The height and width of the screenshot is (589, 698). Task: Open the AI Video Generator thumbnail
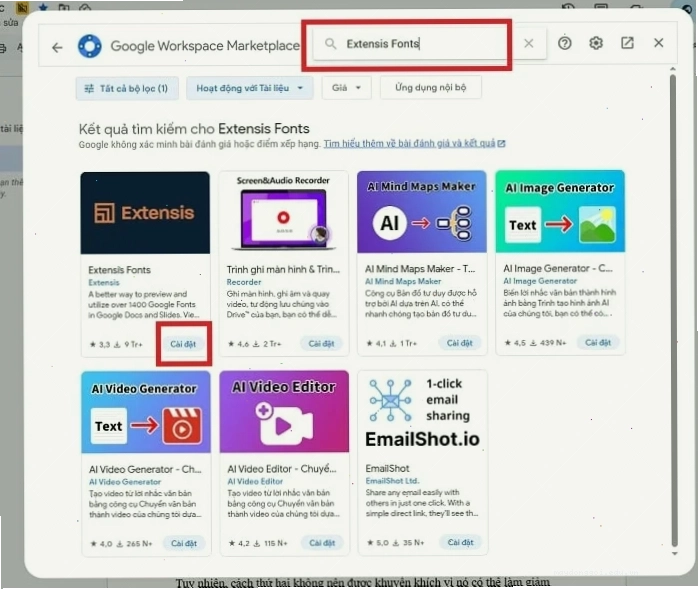(146, 412)
